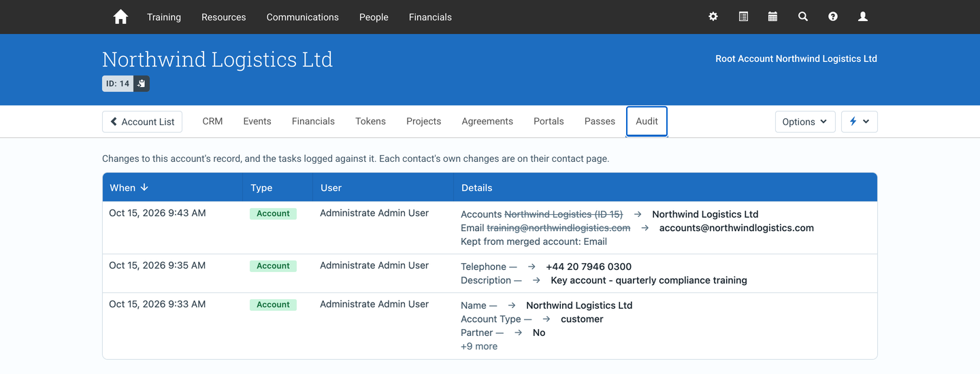Click the Northwind Logistics Ltd page title
The image size is (980, 374).
217,59
